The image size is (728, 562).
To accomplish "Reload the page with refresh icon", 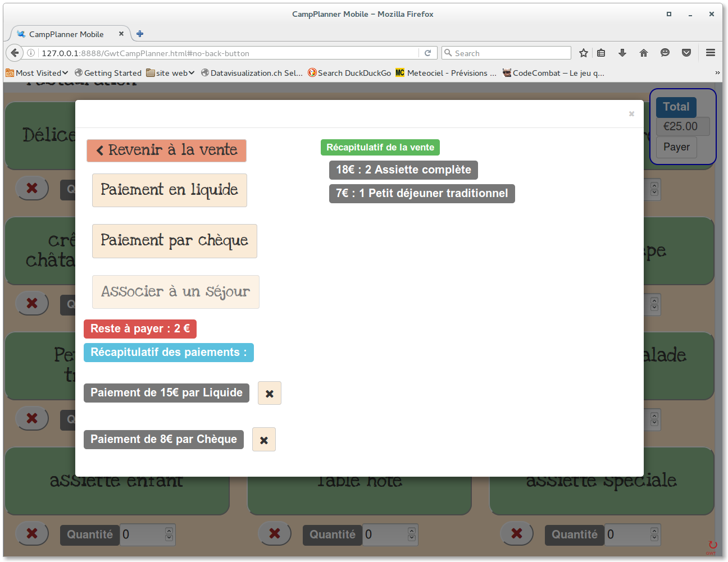I will tap(427, 53).
